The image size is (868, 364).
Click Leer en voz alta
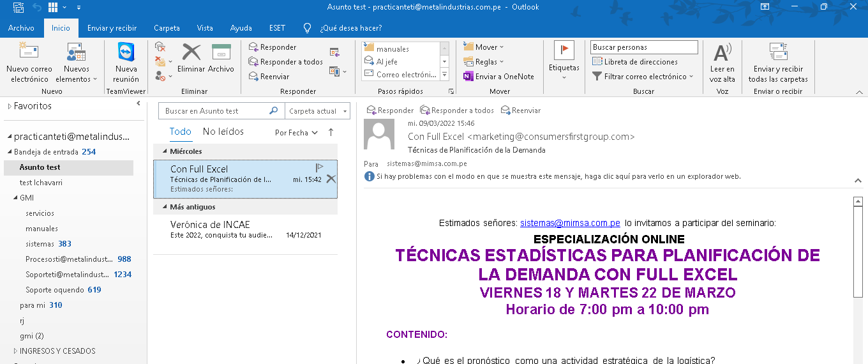[x=722, y=63]
